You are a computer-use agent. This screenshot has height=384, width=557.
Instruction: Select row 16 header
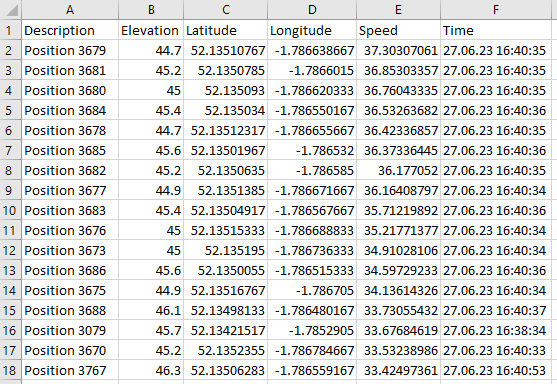click(x=11, y=330)
